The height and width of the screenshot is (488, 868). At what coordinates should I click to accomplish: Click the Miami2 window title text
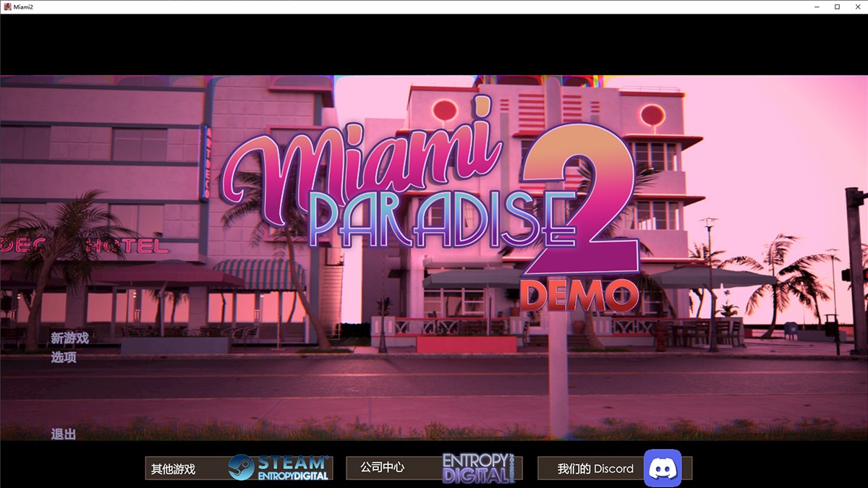23,7
